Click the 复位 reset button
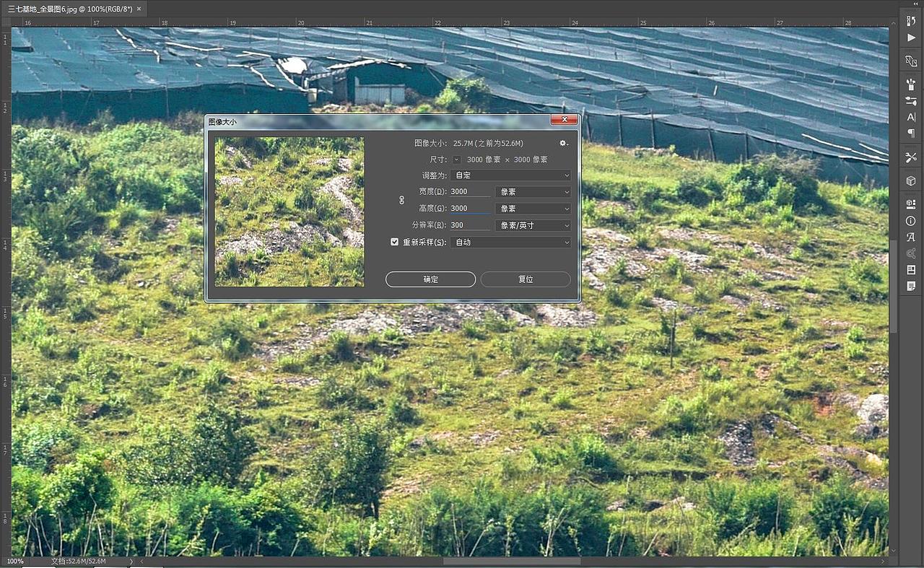Viewport: 924px width, 568px height. (526, 279)
